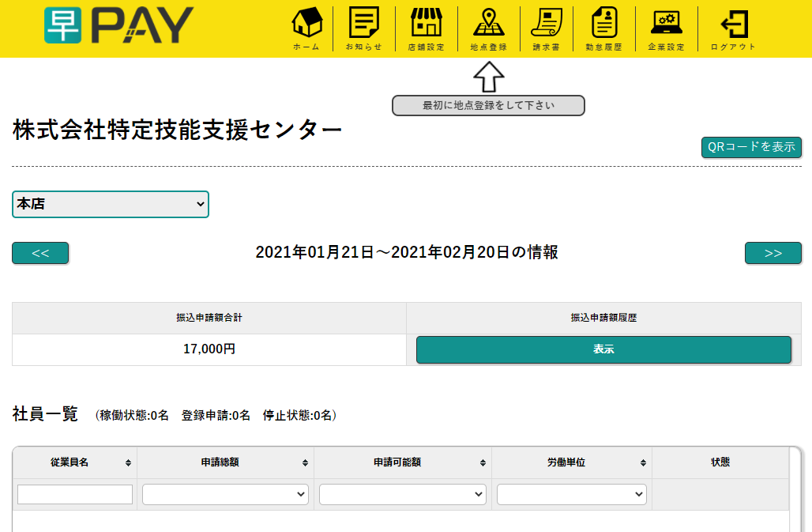Click the ログアウト logout icon

[x=733, y=24]
